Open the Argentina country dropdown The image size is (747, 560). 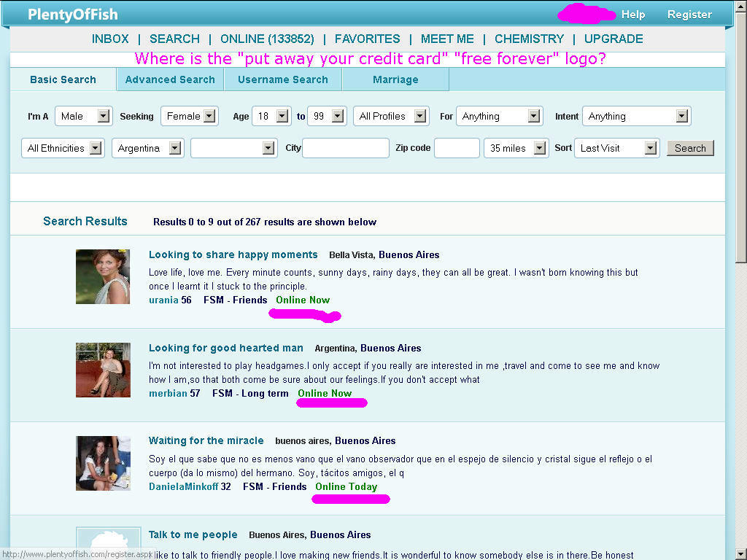point(147,148)
